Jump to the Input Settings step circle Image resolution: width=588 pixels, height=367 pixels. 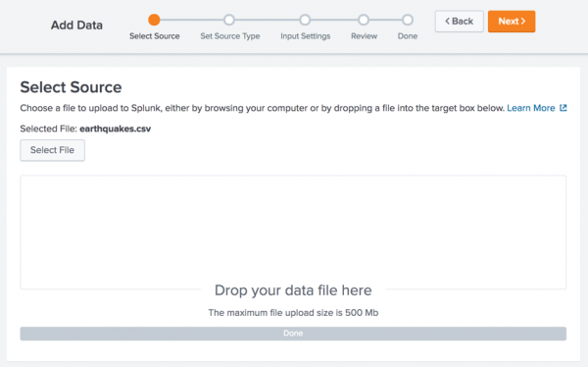tap(305, 20)
